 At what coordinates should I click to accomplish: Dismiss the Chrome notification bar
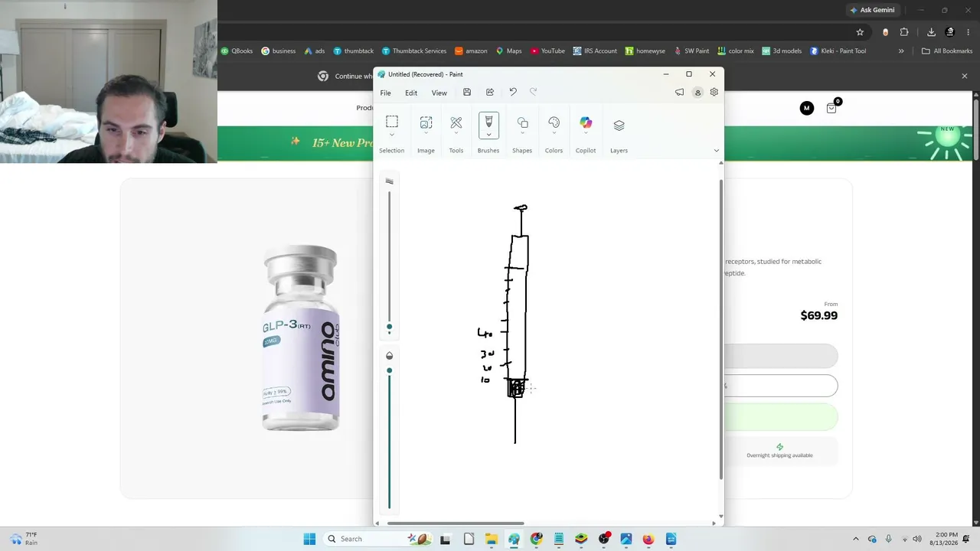(965, 76)
